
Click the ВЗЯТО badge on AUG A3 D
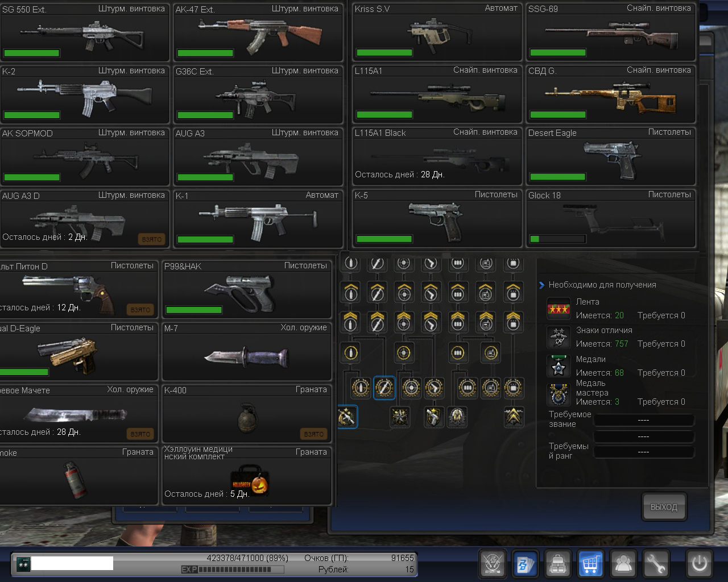[x=151, y=239]
